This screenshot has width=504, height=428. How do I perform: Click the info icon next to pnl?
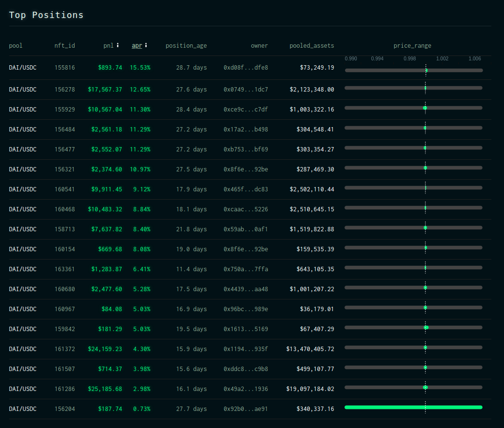(x=117, y=45)
